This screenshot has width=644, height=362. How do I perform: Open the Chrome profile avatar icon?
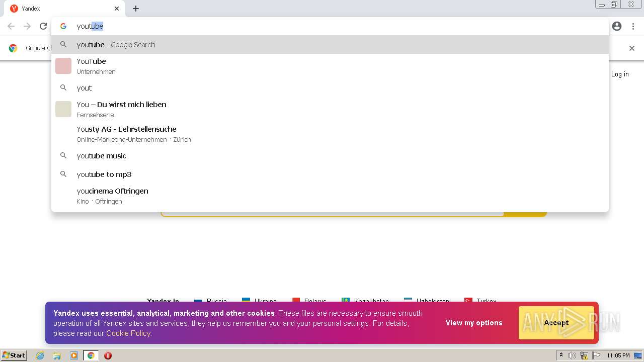[617, 26]
